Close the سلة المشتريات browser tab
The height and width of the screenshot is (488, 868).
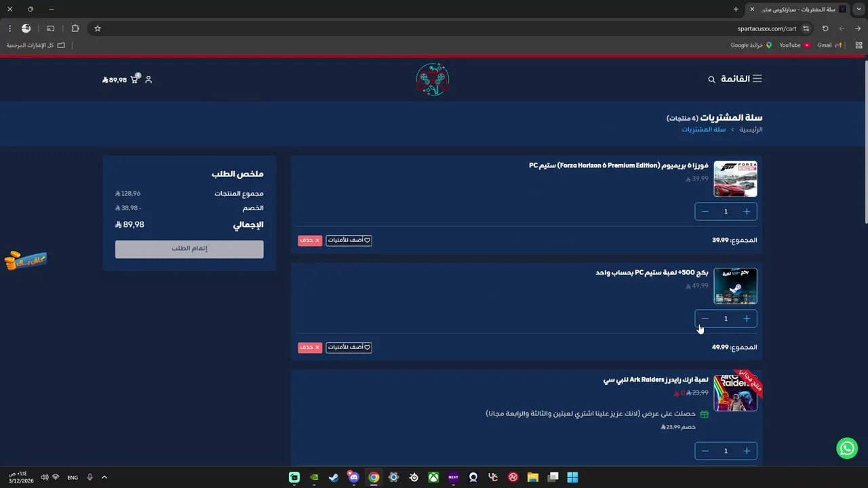click(x=751, y=9)
